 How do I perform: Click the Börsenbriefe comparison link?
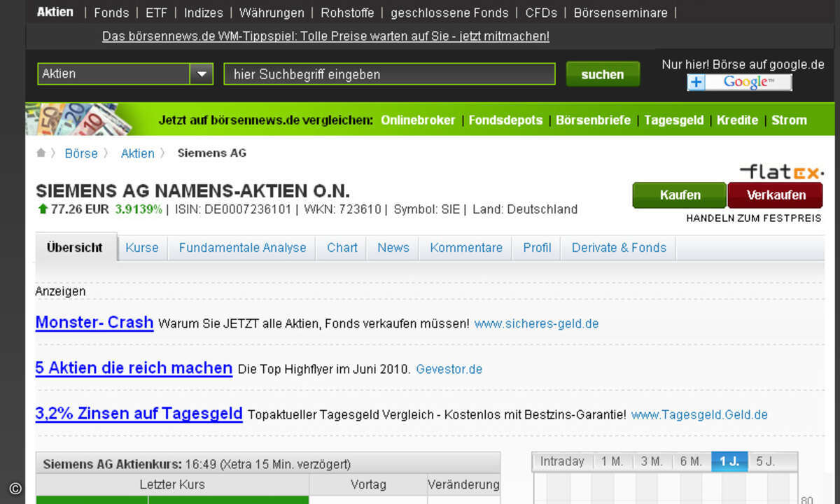coord(593,120)
